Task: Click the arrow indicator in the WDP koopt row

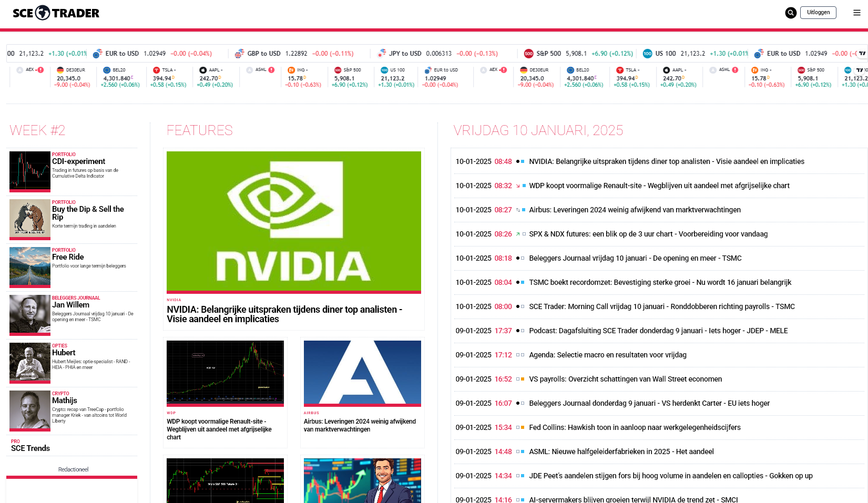Action: [x=518, y=186]
